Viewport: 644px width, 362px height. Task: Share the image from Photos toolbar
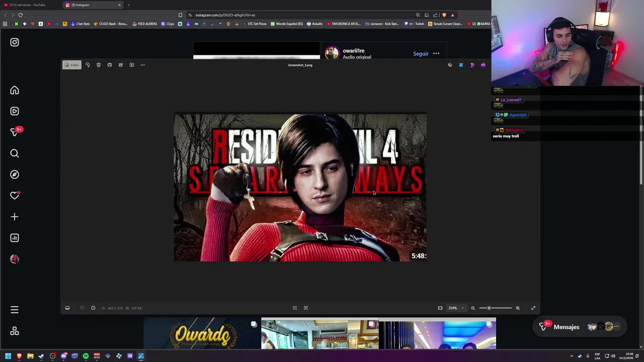click(121, 65)
